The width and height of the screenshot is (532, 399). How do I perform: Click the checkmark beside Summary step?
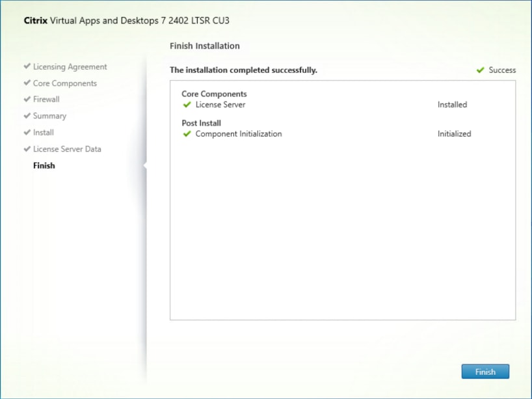[27, 115]
